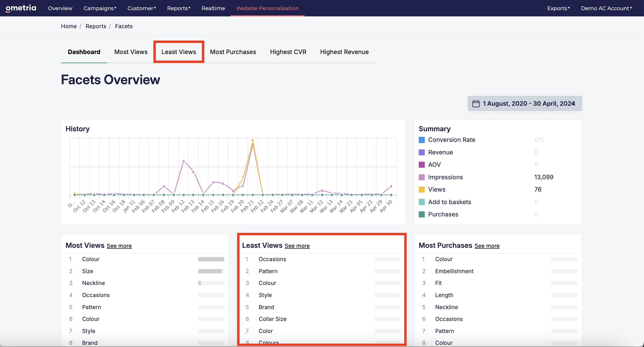Click the blue Conversion Rate legend swatch
644x347 pixels.
[422, 140]
